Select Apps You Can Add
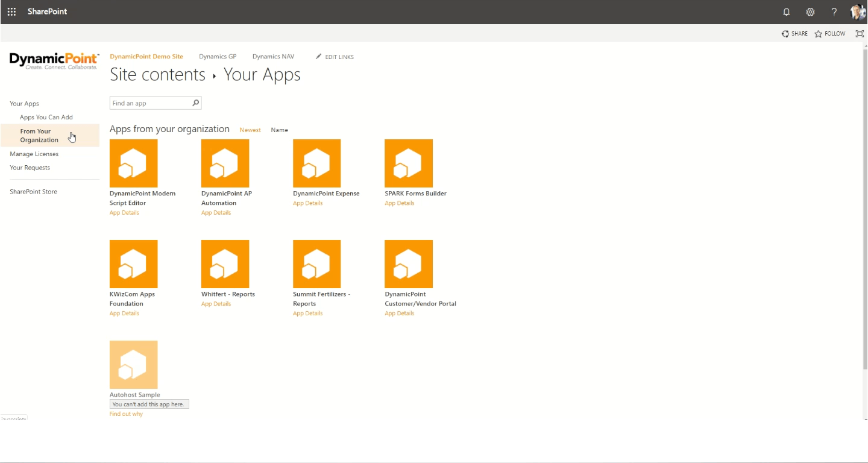The image size is (868, 463). tap(46, 118)
